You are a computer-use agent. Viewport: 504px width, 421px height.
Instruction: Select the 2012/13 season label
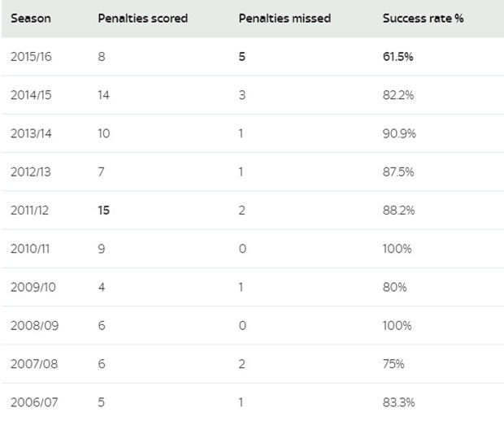tap(33, 171)
